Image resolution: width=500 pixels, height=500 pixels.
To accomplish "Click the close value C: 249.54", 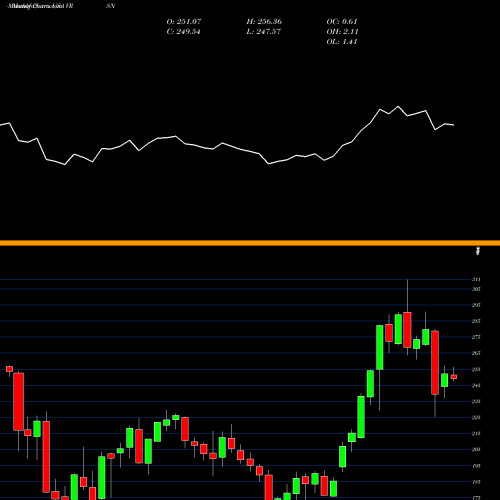I will pos(183,32).
